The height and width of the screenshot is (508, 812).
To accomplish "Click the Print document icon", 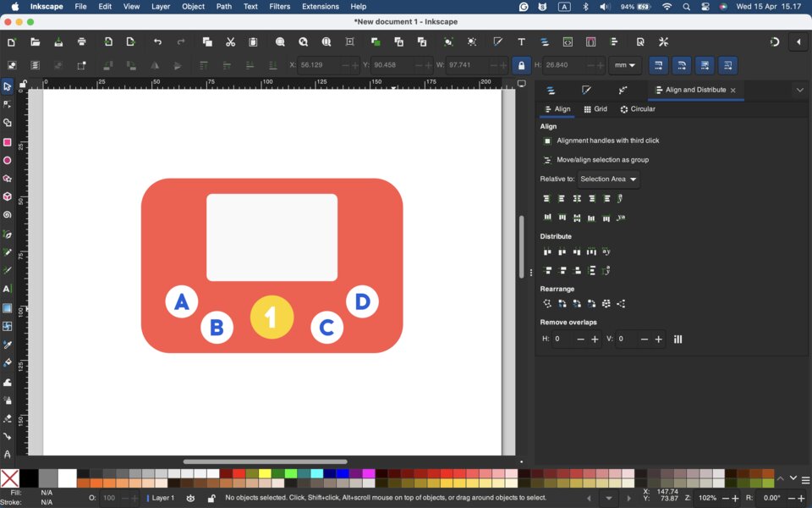I will (81, 41).
